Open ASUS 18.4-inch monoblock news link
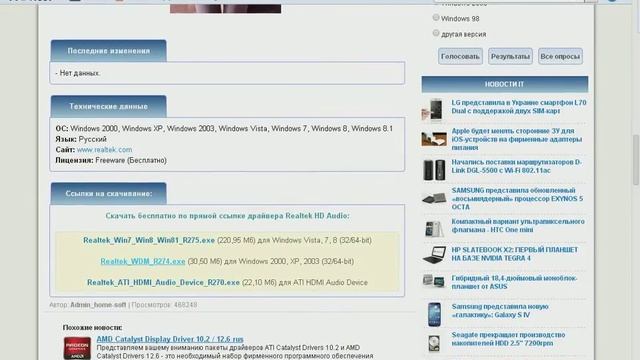Screen dimensions: 640x360 [514, 282]
